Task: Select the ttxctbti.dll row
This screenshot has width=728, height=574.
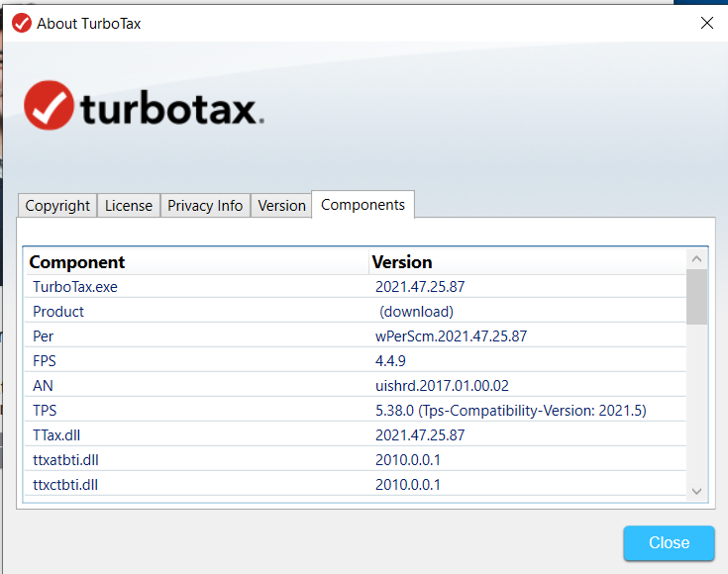Action: point(356,485)
